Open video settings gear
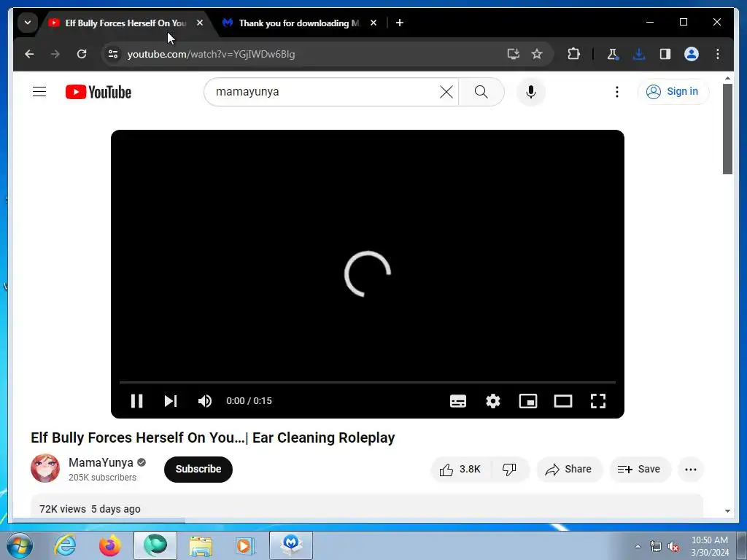Image resolution: width=747 pixels, height=560 pixels. pyautogui.click(x=493, y=401)
